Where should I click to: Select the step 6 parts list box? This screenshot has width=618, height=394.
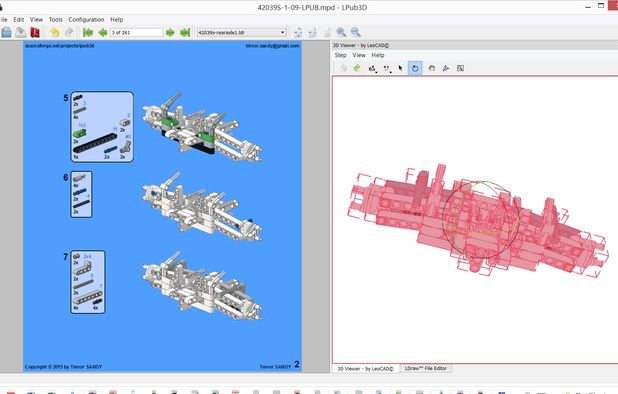81,194
